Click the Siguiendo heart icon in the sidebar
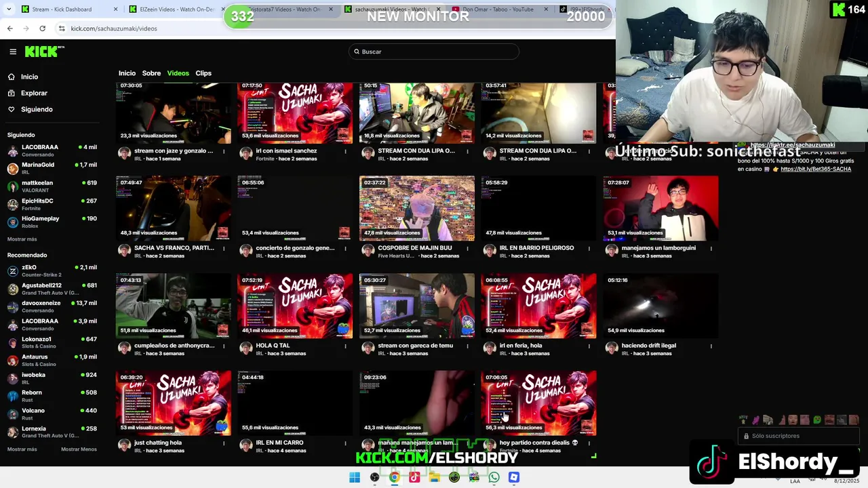This screenshot has width=868, height=488. (12, 109)
